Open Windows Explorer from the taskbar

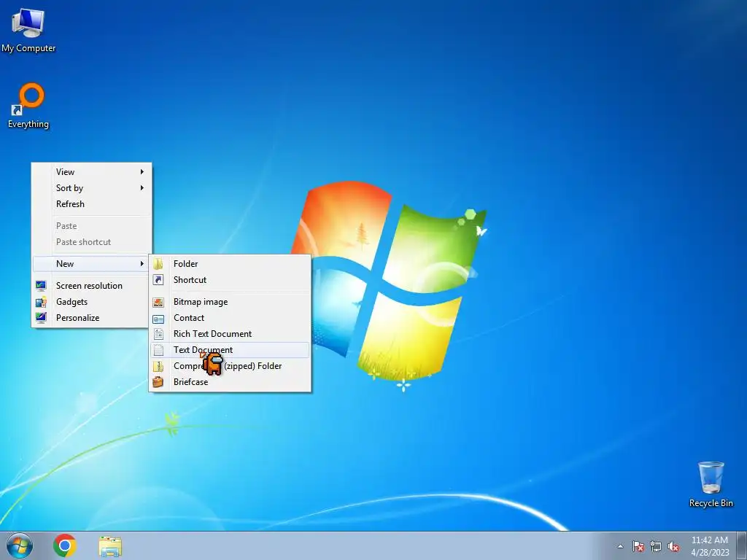pyautogui.click(x=110, y=546)
